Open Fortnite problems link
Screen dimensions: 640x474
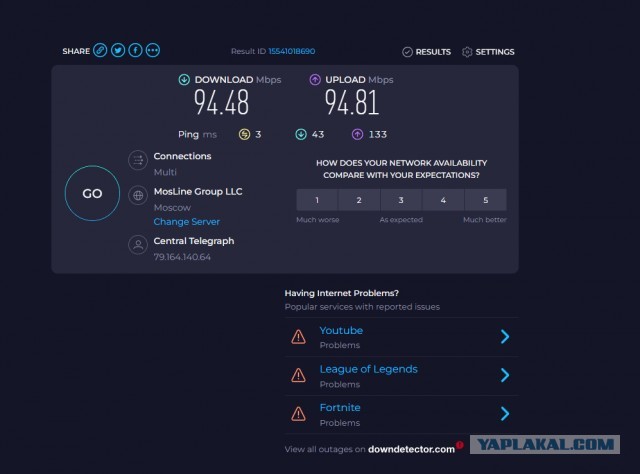pyautogui.click(x=340, y=407)
